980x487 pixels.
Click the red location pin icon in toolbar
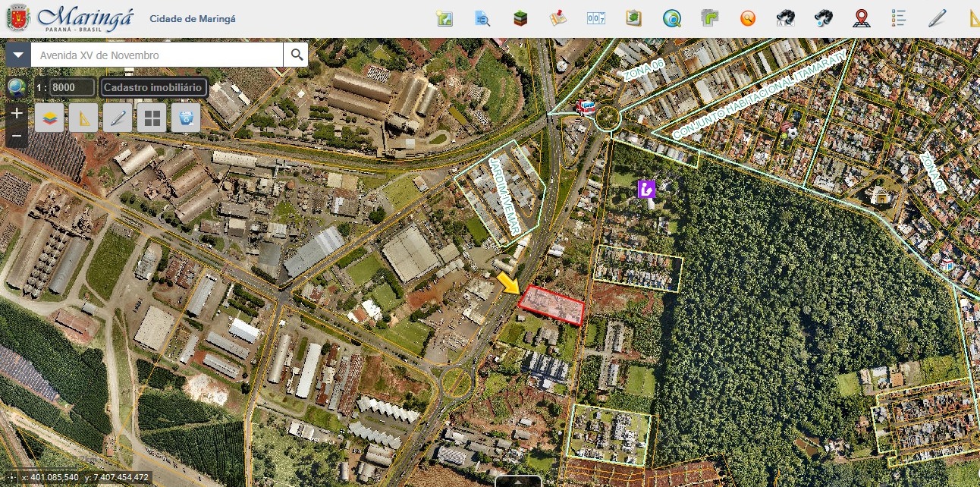(x=861, y=17)
